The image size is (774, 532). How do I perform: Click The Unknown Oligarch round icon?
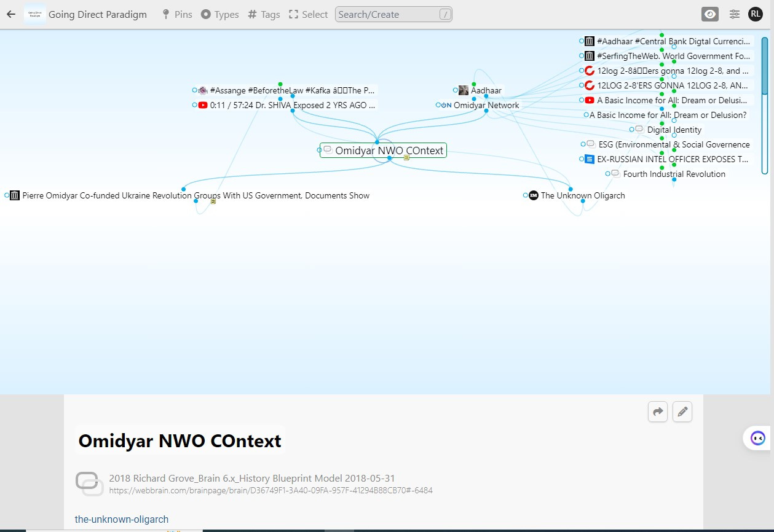(x=534, y=195)
